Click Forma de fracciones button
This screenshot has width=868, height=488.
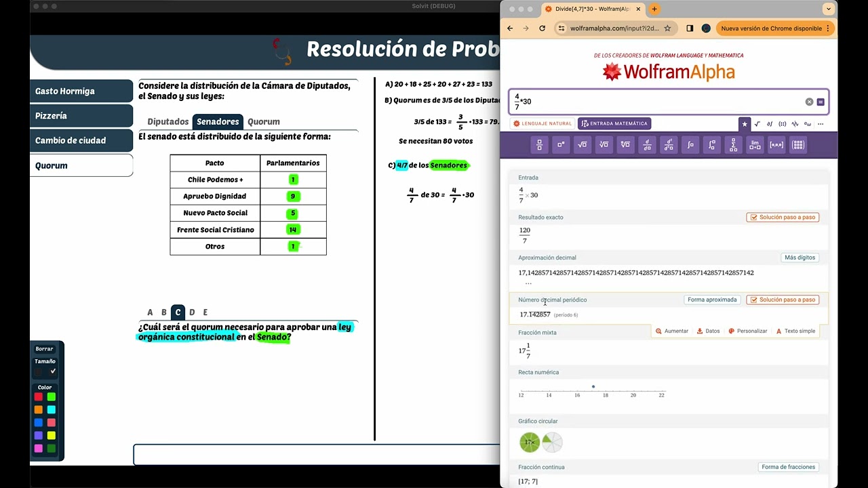(788, 467)
